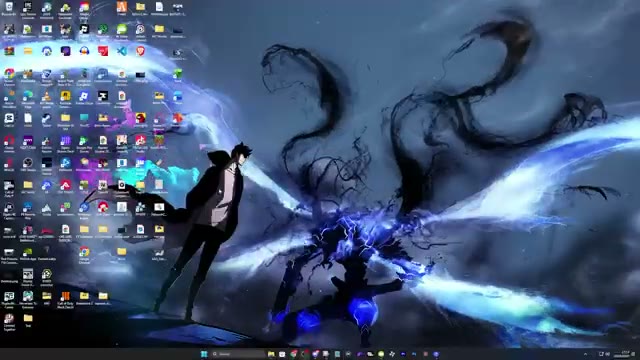This screenshot has height=360, width=640.
Task: Select the VLC media player cone icon
Action: click(47, 97)
